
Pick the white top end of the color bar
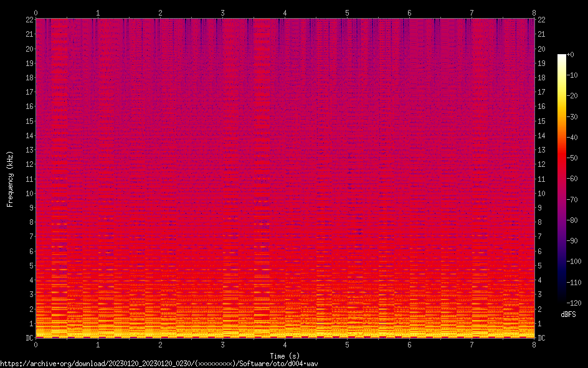pyautogui.click(x=562, y=57)
